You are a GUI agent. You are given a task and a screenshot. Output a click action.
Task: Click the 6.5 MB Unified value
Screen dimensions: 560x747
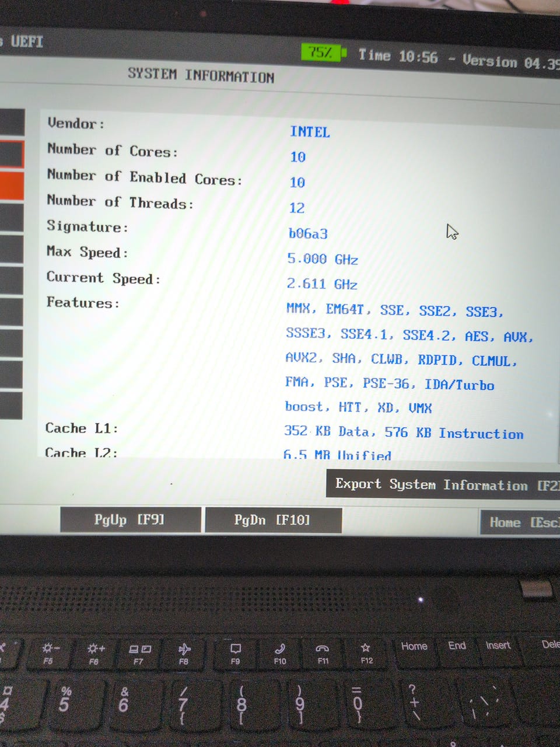[x=337, y=454]
